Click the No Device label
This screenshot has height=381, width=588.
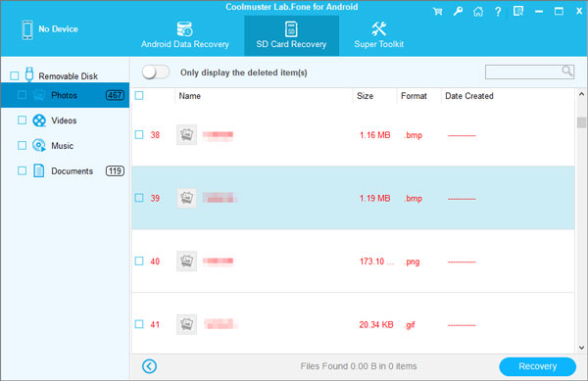[x=58, y=28]
